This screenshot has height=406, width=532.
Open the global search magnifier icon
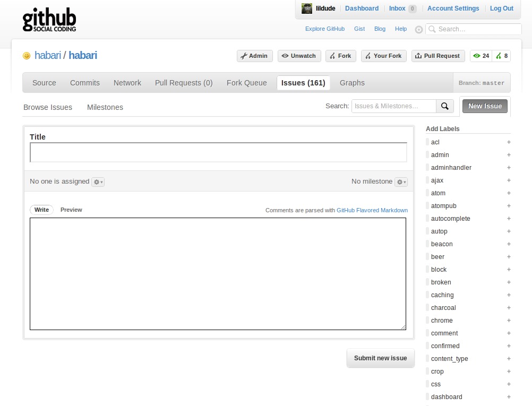(x=432, y=29)
